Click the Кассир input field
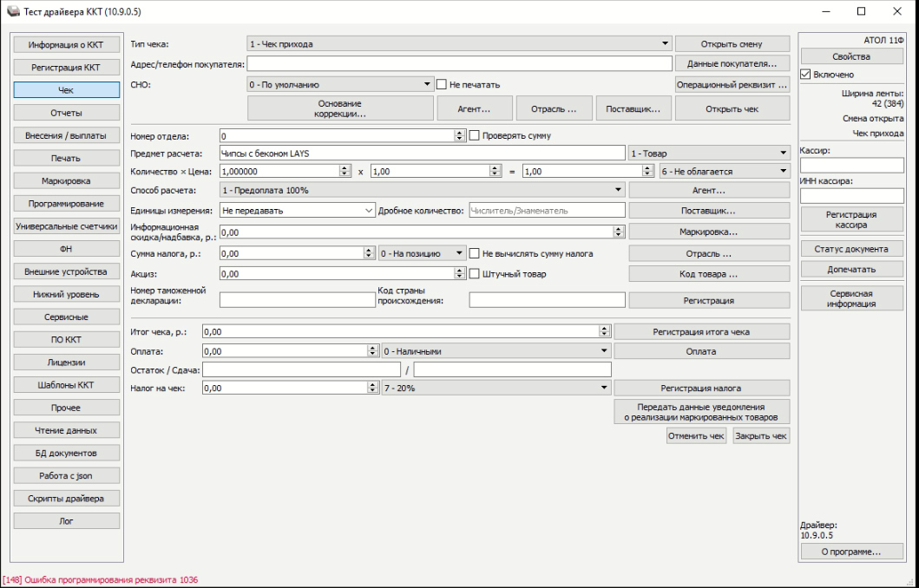The width and height of the screenshot is (919, 588). (x=851, y=165)
